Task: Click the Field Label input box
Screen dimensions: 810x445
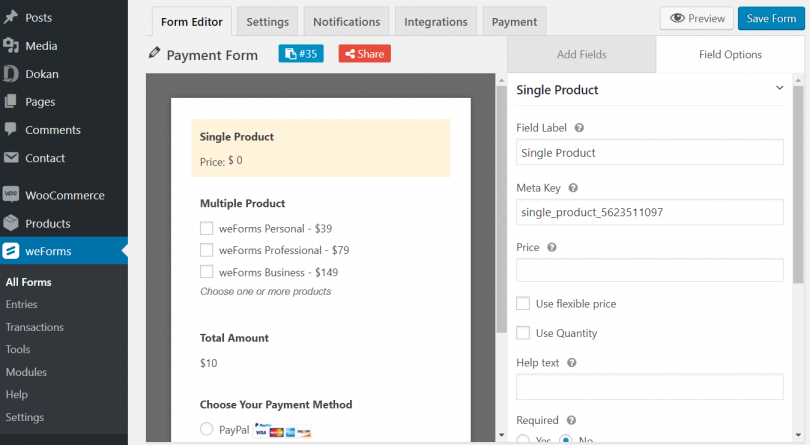Action: pos(649,152)
